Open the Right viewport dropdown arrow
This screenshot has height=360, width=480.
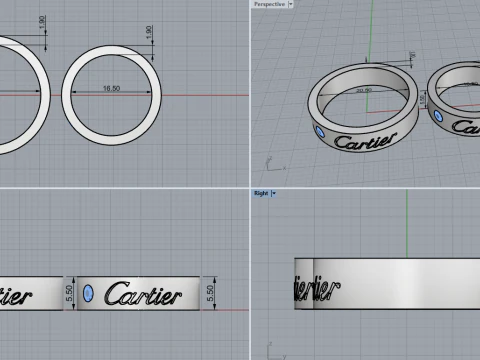pos(274,193)
